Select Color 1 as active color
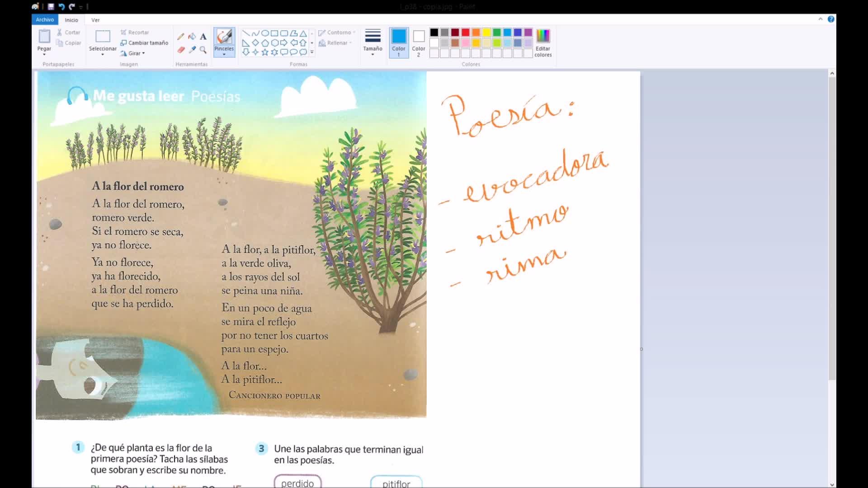This screenshot has width=868, height=488. (x=398, y=42)
